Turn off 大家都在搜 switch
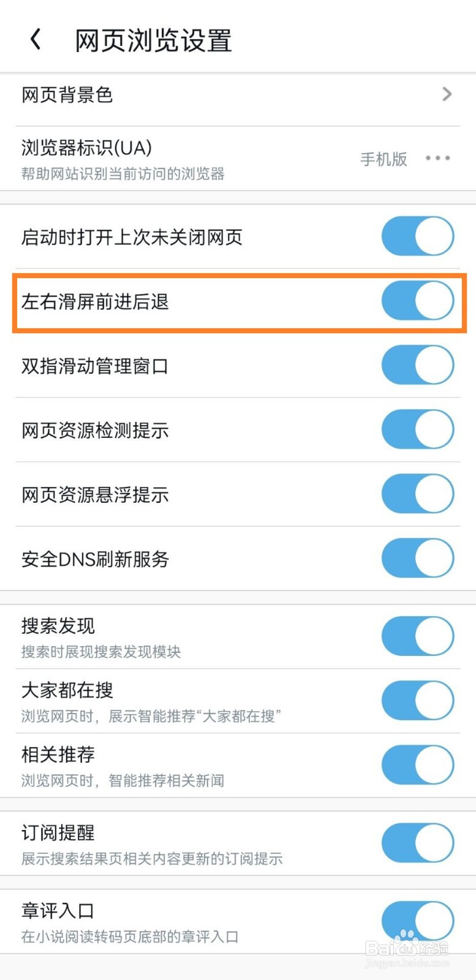 click(417, 701)
